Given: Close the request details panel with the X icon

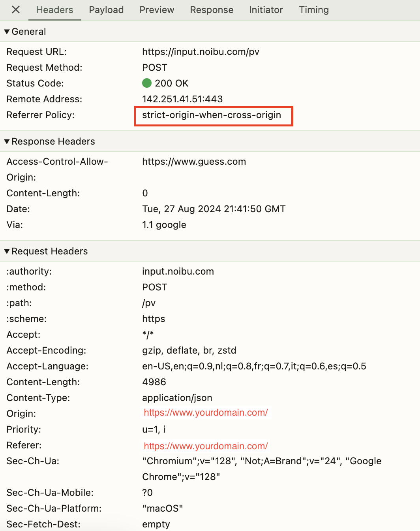Looking at the screenshot, I should 15,10.
